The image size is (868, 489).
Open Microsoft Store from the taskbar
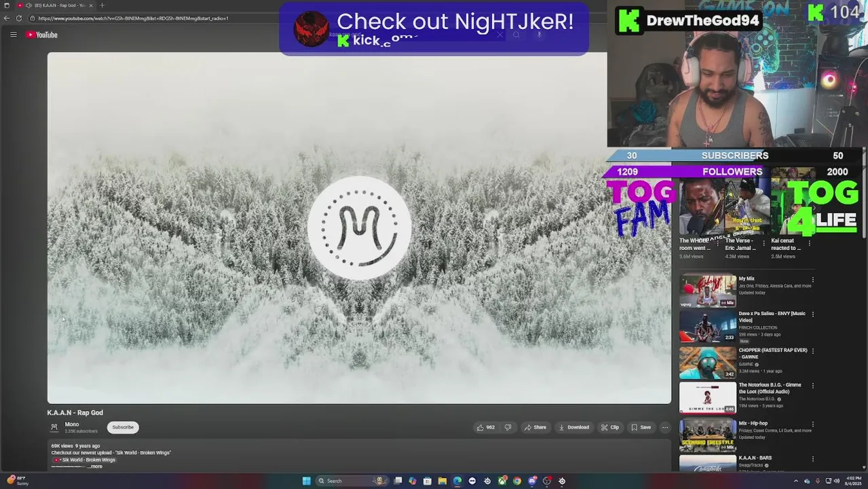click(428, 481)
